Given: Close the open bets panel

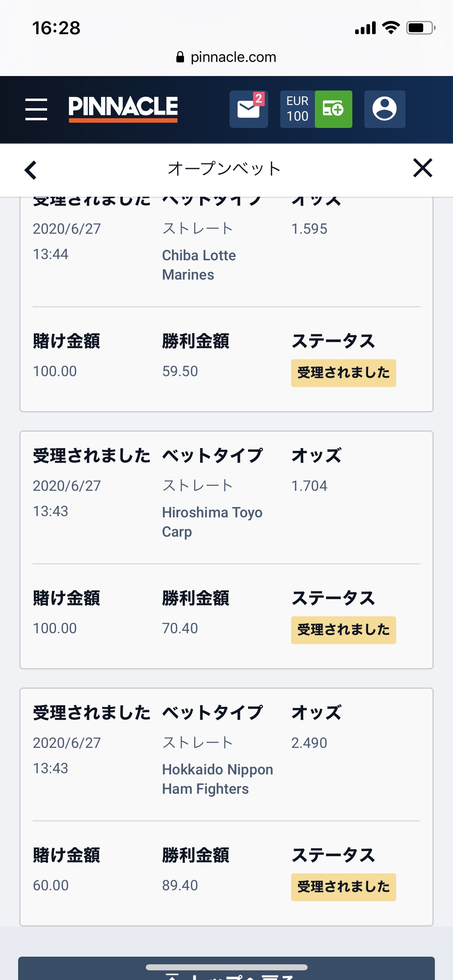Looking at the screenshot, I should click(x=422, y=168).
